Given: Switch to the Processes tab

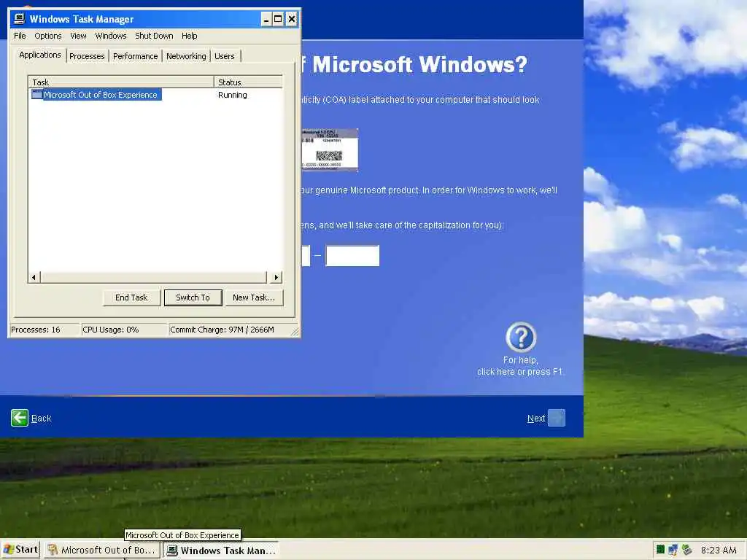Looking at the screenshot, I should 87,56.
